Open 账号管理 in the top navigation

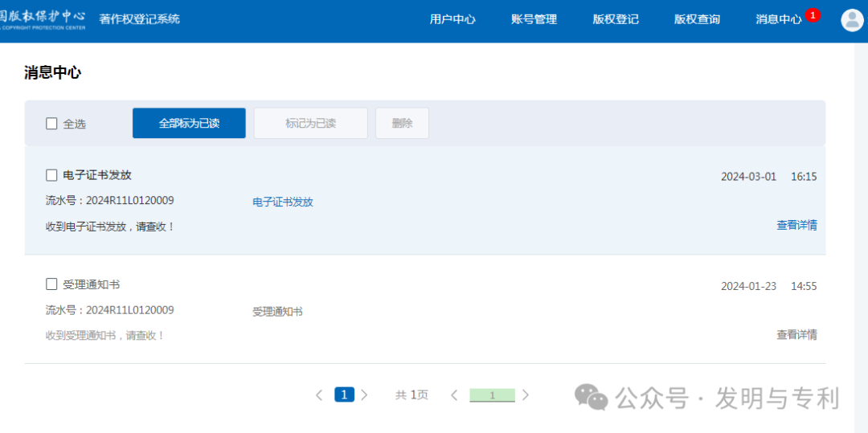point(534,19)
